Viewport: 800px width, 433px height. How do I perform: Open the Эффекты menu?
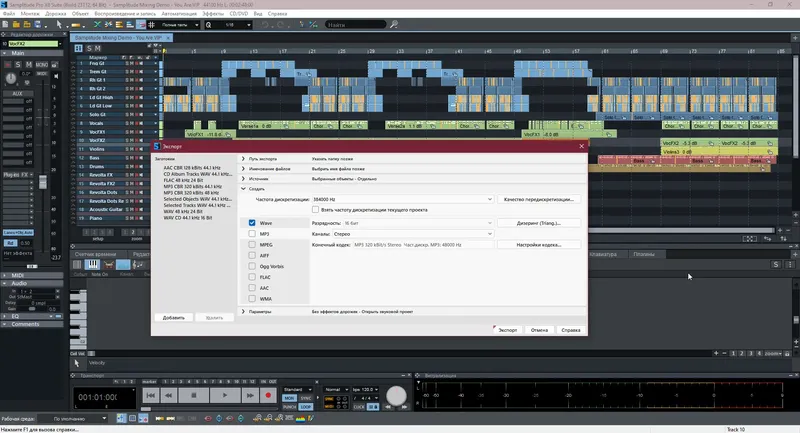point(212,14)
